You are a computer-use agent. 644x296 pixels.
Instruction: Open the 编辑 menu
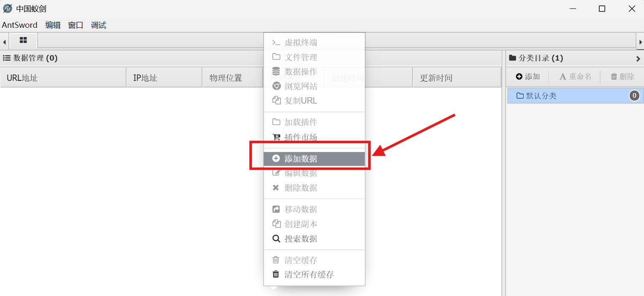point(53,25)
